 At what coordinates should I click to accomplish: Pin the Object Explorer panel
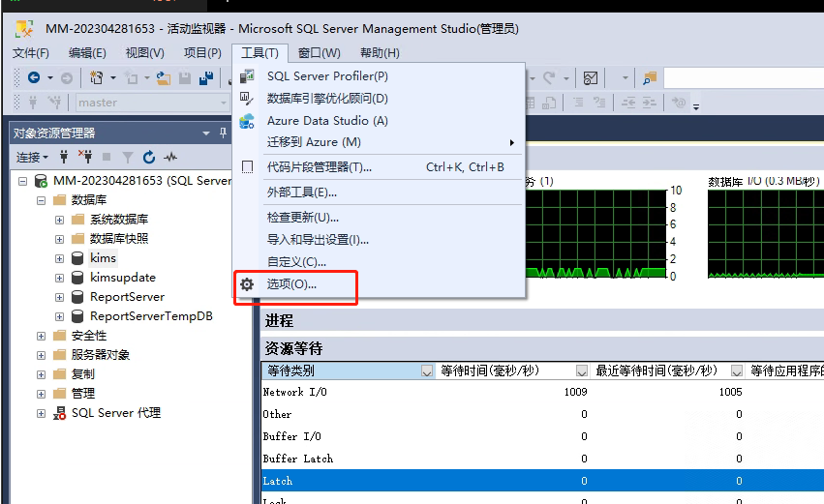pos(223,133)
